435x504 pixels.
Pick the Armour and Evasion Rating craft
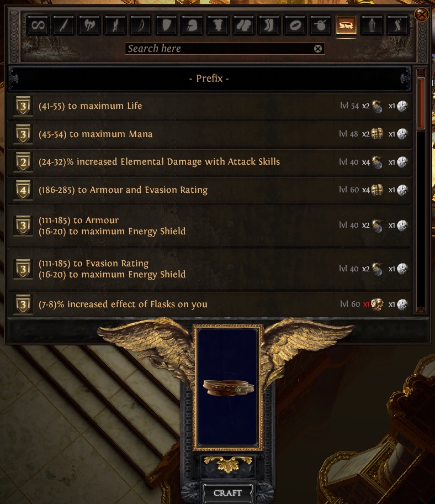point(210,190)
